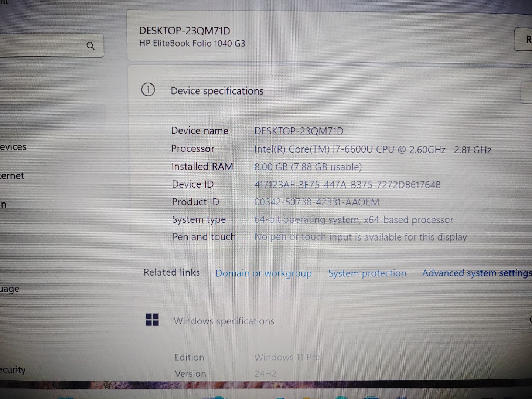532x399 pixels.
Task: Open Advanced system settings link
Action: tap(477, 273)
